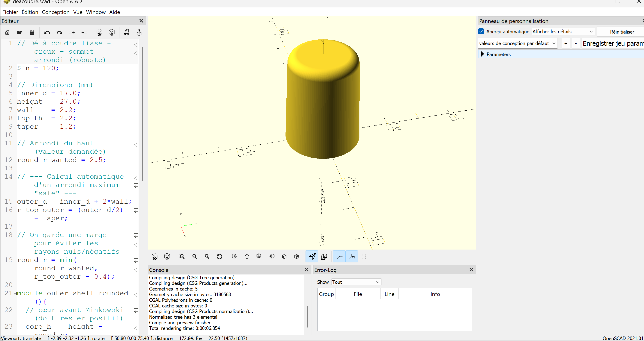This screenshot has width=644, height=341.
Task: Toggle scale markers on axes
Action: click(352, 257)
